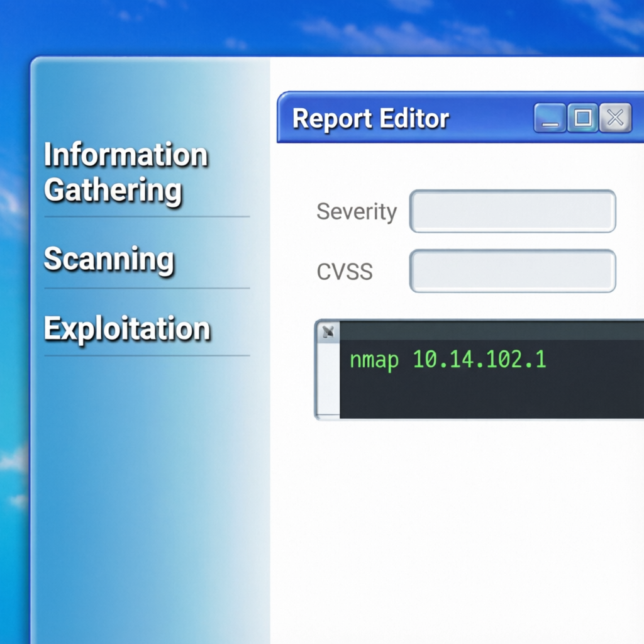Click the CVSS field label
The width and height of the screenshot is (644, 644).
(343, 271)
